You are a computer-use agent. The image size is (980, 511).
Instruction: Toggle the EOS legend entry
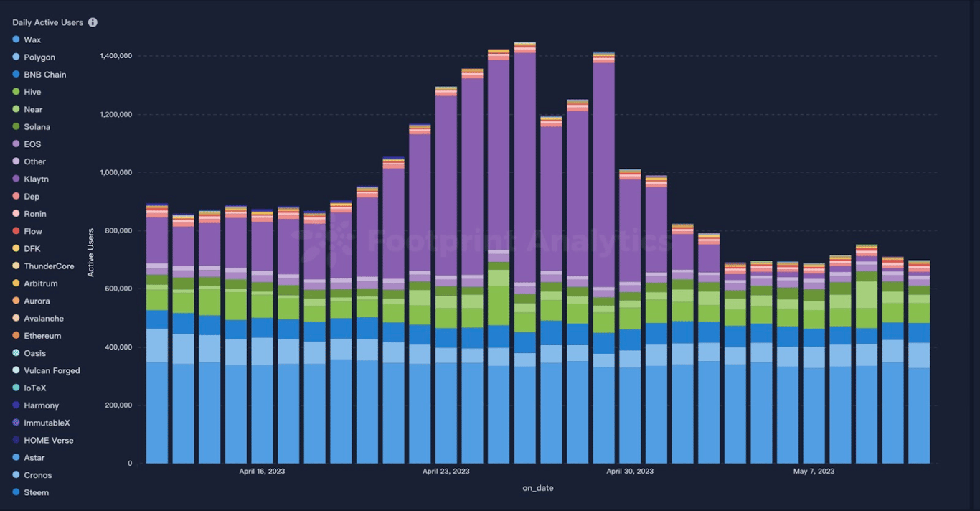click(27, 144)
